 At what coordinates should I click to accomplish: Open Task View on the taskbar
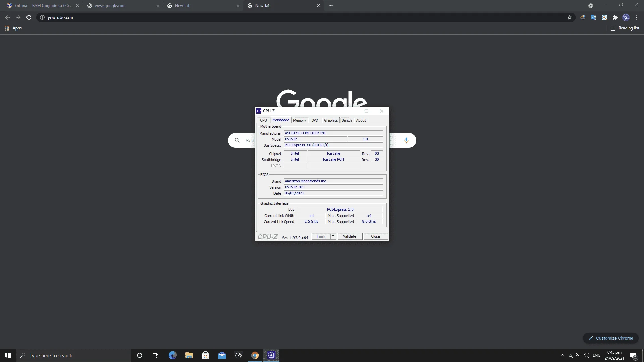click(156, 355)
